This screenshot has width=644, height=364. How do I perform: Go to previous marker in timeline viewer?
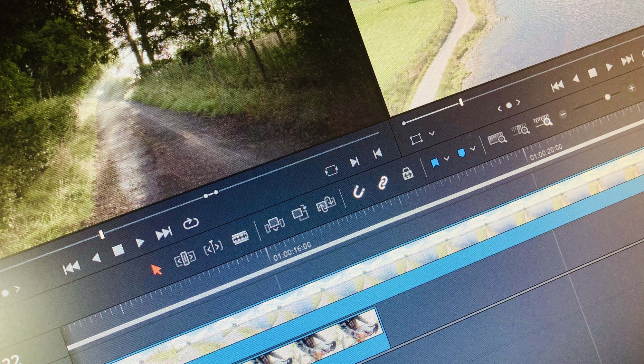click(x=500, y=109)
